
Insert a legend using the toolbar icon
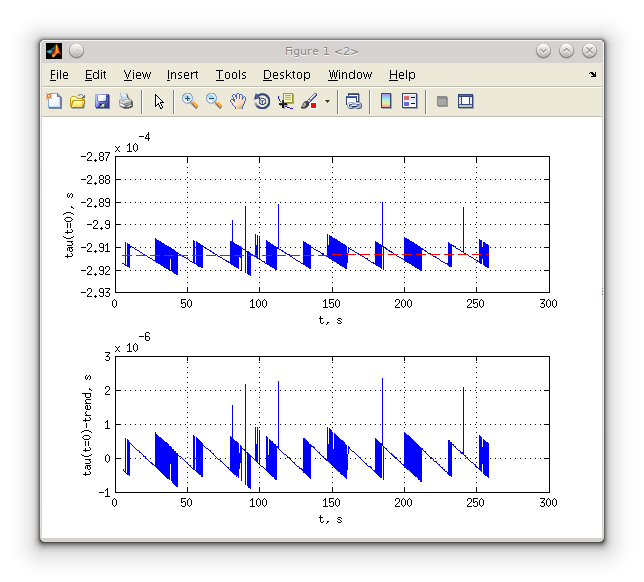pos(409,101)
